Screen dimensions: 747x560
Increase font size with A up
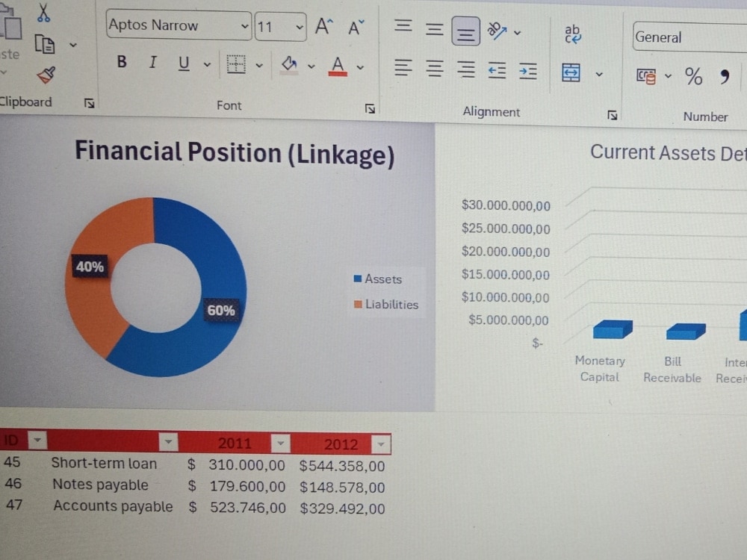[324, 27]
